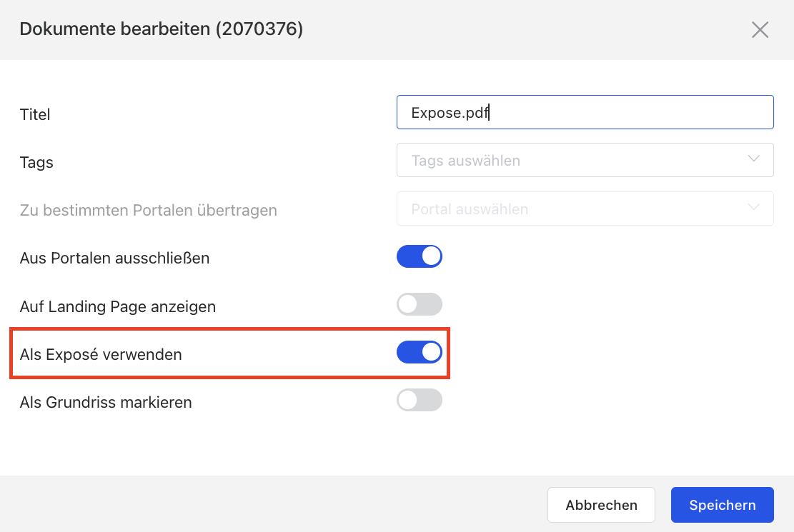794x532 pixels.
Task: Save changes with the Speichern button
Action: (x=722, y=505)
